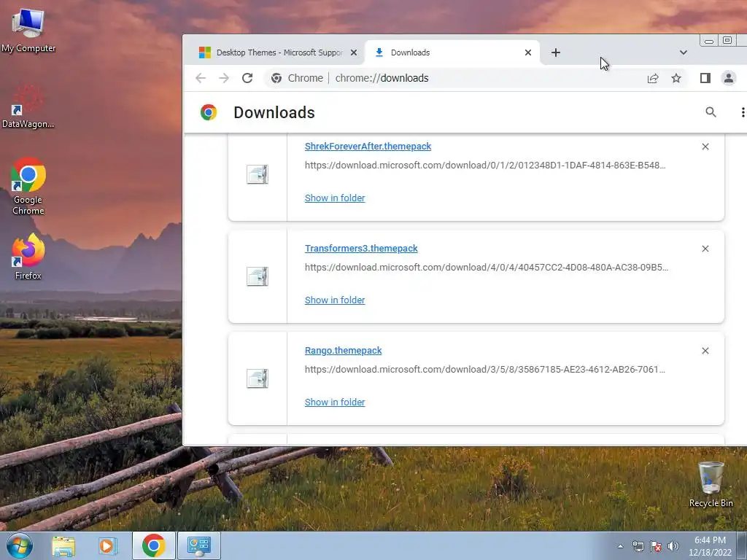Click the Windows Start orb
This screenshot has height=560, width=747.
[20, 545]
